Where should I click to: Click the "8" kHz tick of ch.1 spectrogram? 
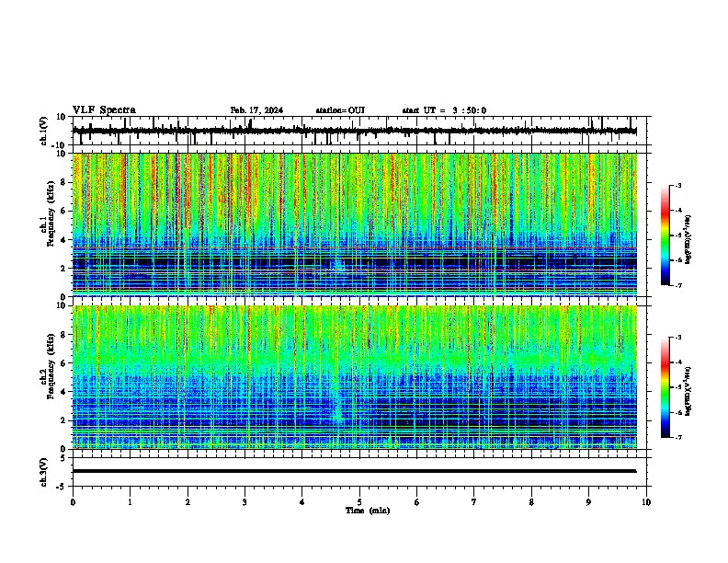(63, 182)
